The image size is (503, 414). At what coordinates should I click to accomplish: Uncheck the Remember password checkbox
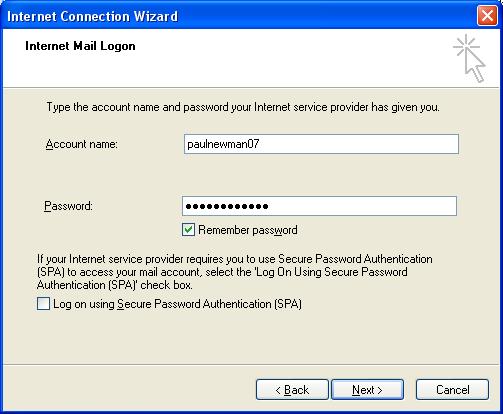tap(188, 230)
